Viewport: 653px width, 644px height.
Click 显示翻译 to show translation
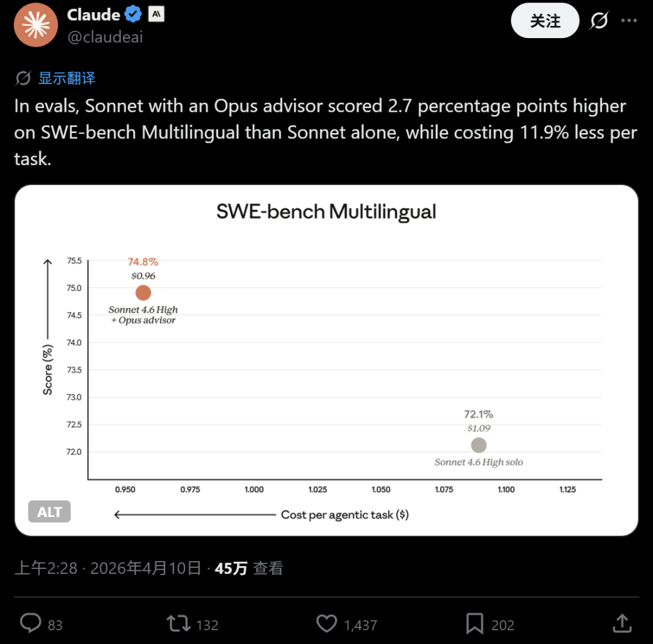[67, 78]
